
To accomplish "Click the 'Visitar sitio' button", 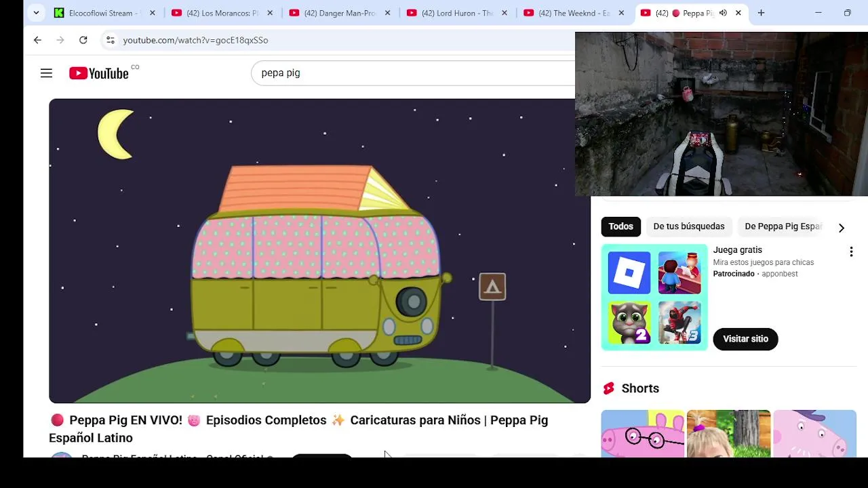I will (745, 339).
